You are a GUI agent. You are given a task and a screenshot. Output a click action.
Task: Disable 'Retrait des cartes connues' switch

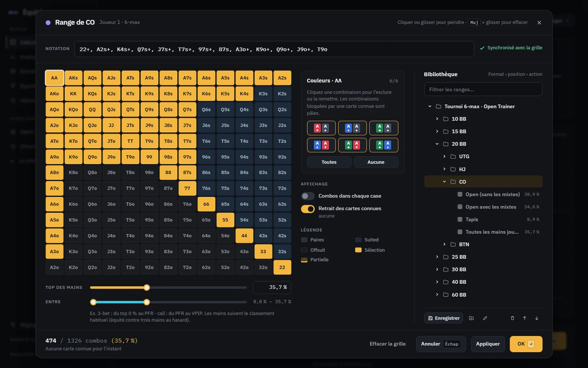pos(308,209)
